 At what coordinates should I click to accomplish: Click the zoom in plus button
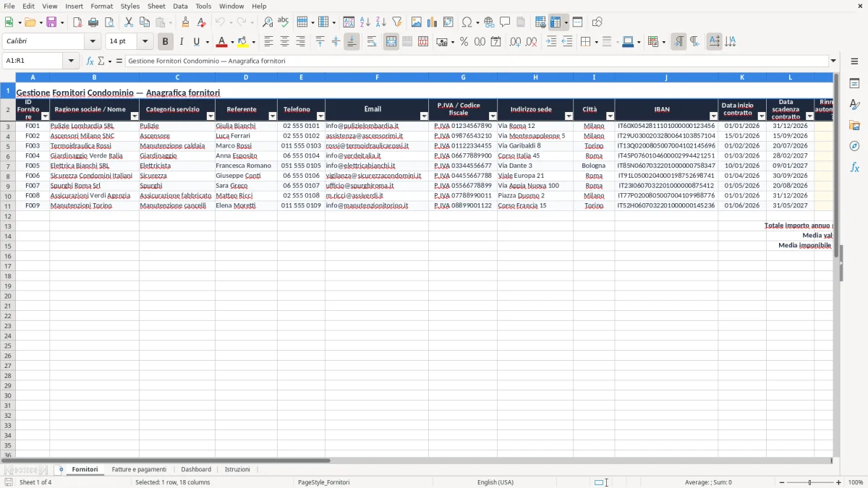click(x=839, y=482)
